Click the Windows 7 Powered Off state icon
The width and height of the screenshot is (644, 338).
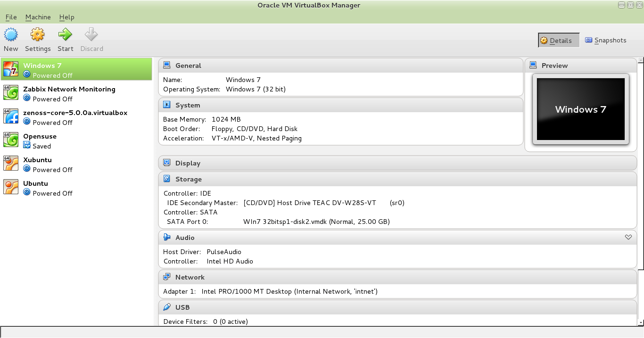(27, 75)
